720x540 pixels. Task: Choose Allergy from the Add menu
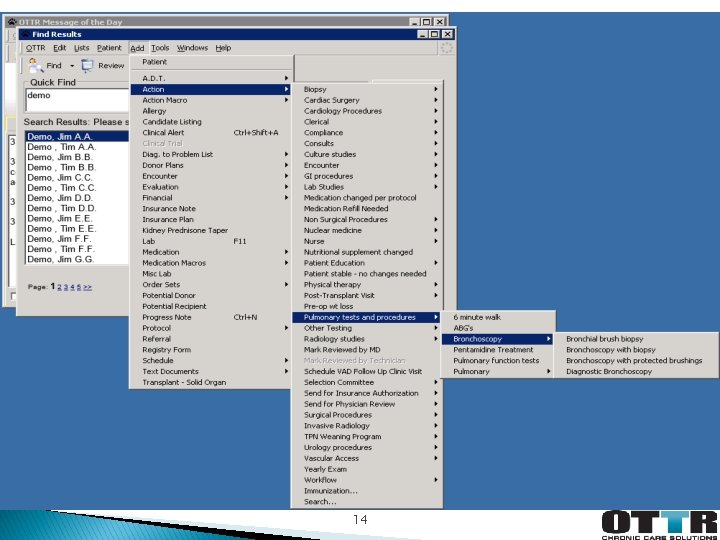(211, 111)
